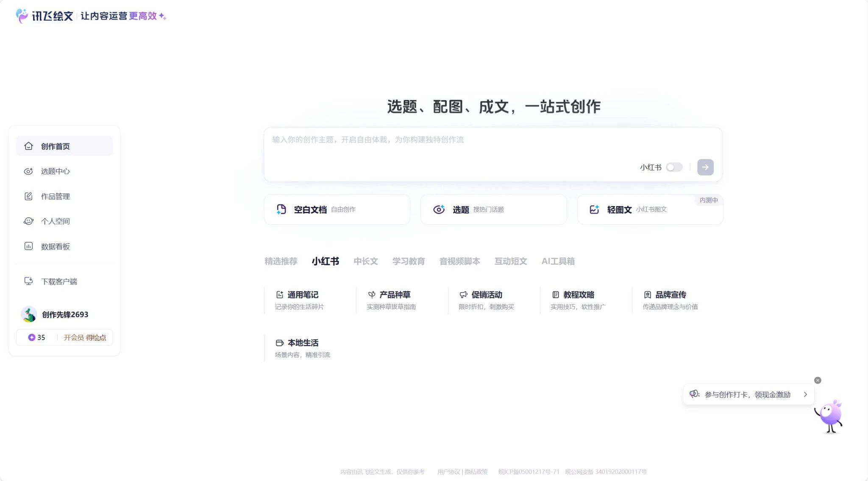Click the 作品管理 edit icon

28,196
